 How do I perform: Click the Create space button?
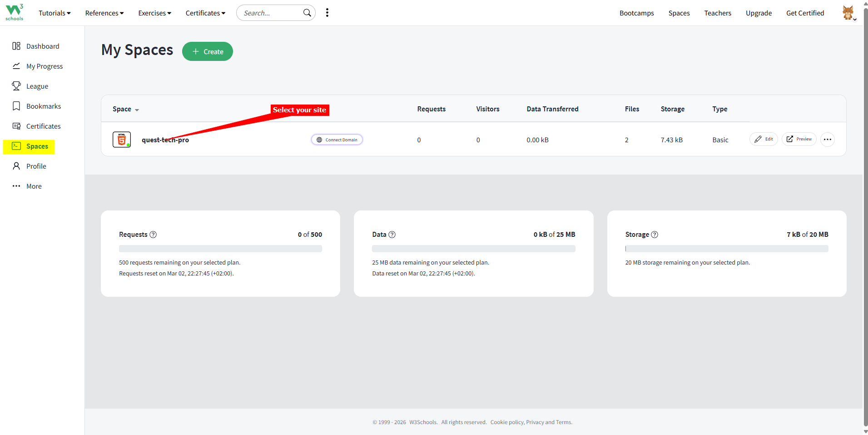(208, 51)
